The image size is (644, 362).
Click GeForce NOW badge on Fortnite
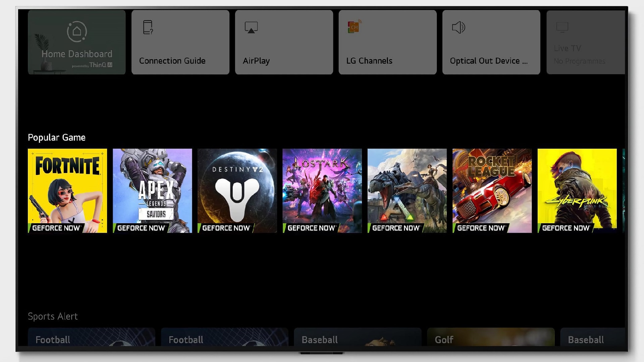pyautogui.click(x=56, y=228)
